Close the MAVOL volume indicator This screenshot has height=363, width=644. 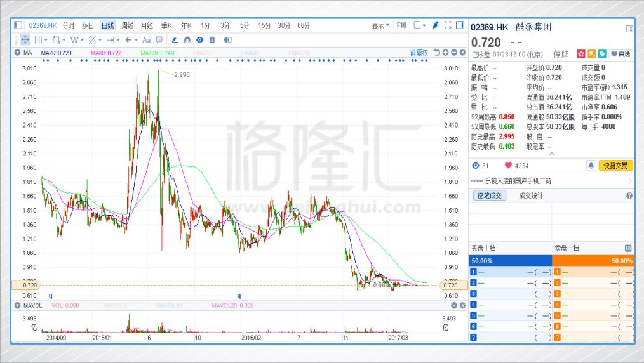454,305
